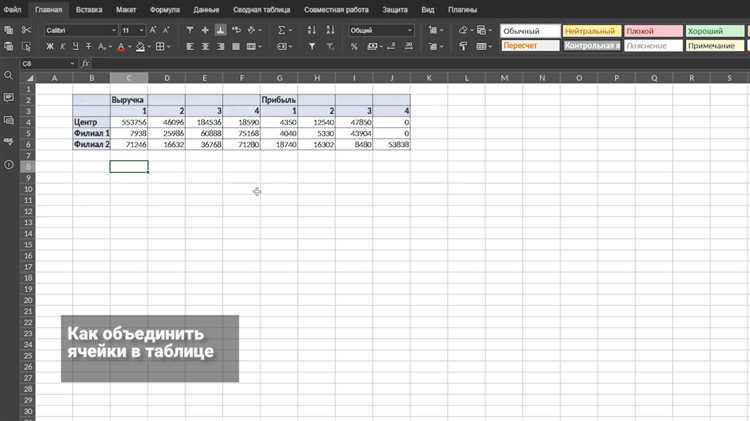Toggle strikethrough formatting

[x=88, y=46]
